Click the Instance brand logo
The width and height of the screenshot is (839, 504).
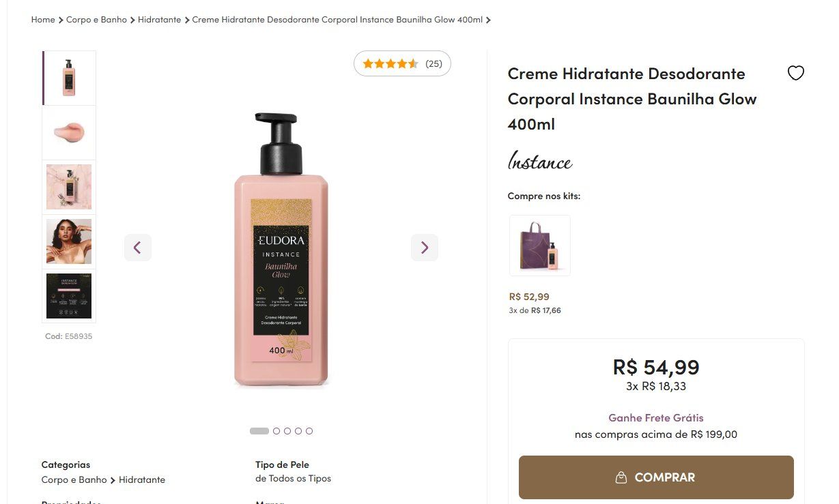pos(539,162)
